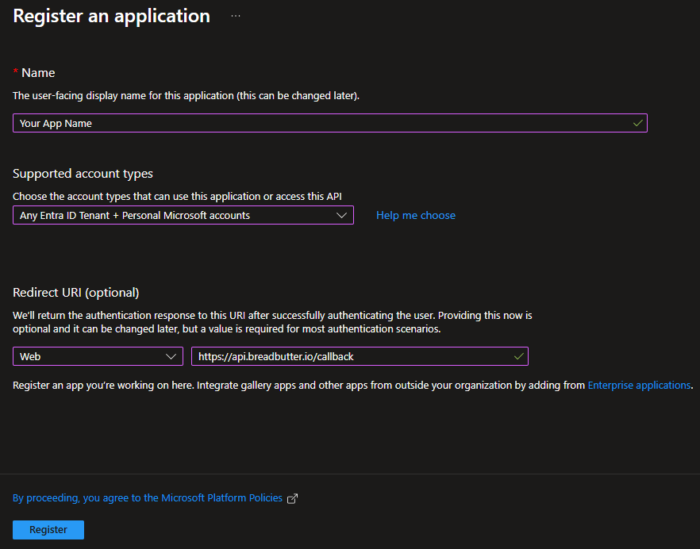Click the chevron arrow on the Web platform dropdown
700x549 pixels.
click(172, 356)
